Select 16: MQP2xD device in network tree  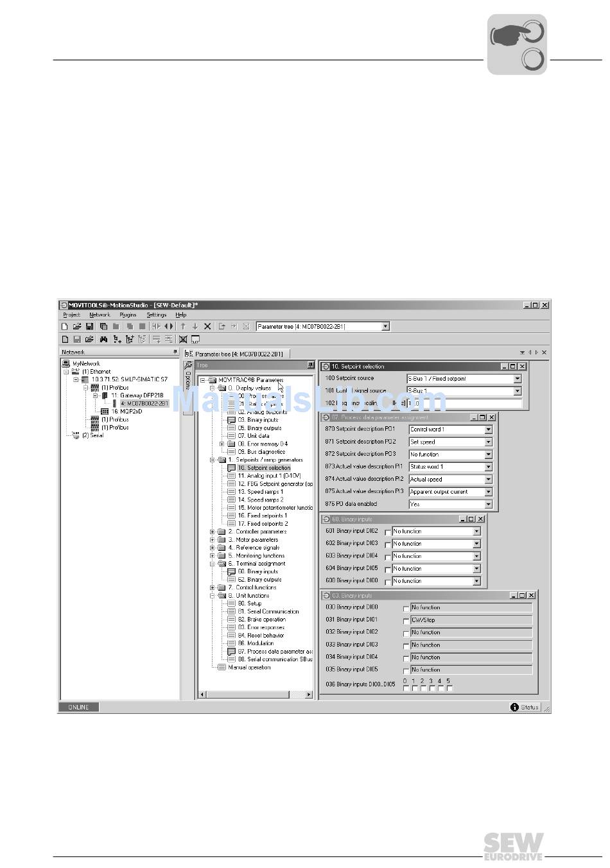[x=126, y=412]
